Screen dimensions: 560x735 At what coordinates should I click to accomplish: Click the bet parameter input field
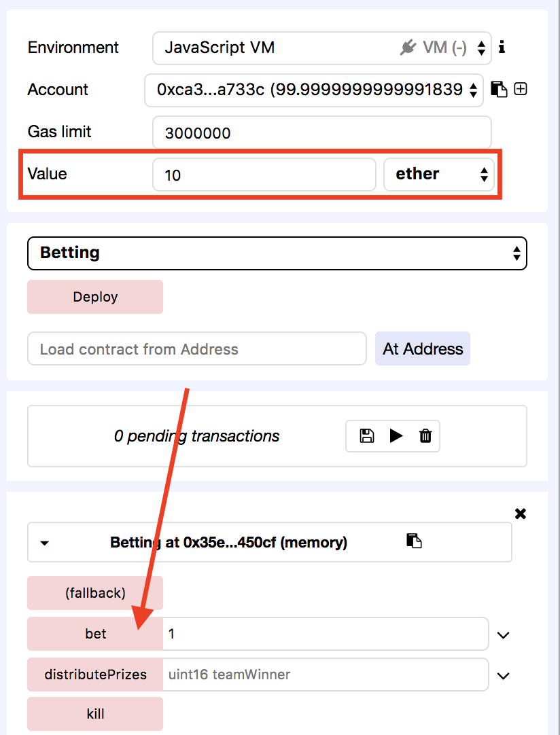coord(326,634)
